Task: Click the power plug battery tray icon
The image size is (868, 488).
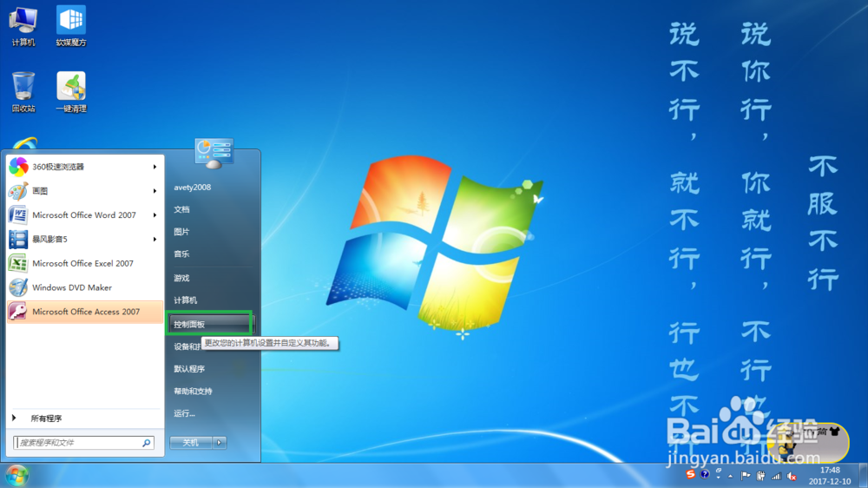Action: click(x=761, y=476)
